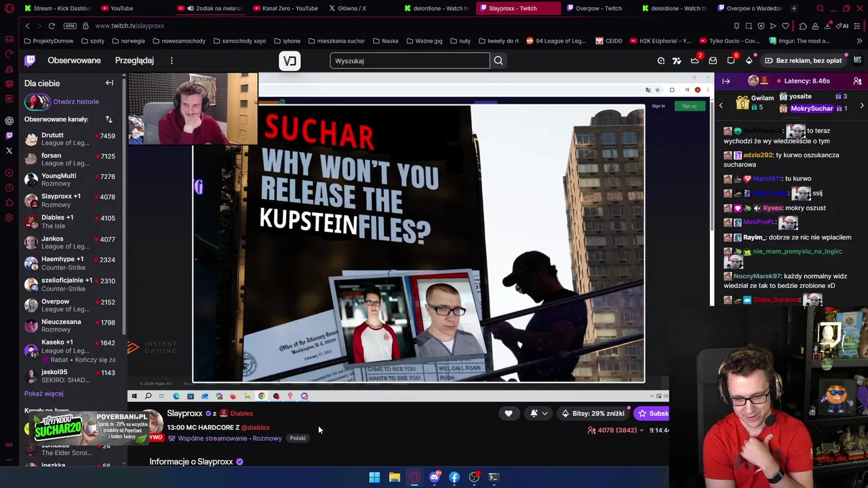The height and width of the screenshot is (488, 868).
Task: Collapse chat with arrow icon
Action: (x=726, y=81)
